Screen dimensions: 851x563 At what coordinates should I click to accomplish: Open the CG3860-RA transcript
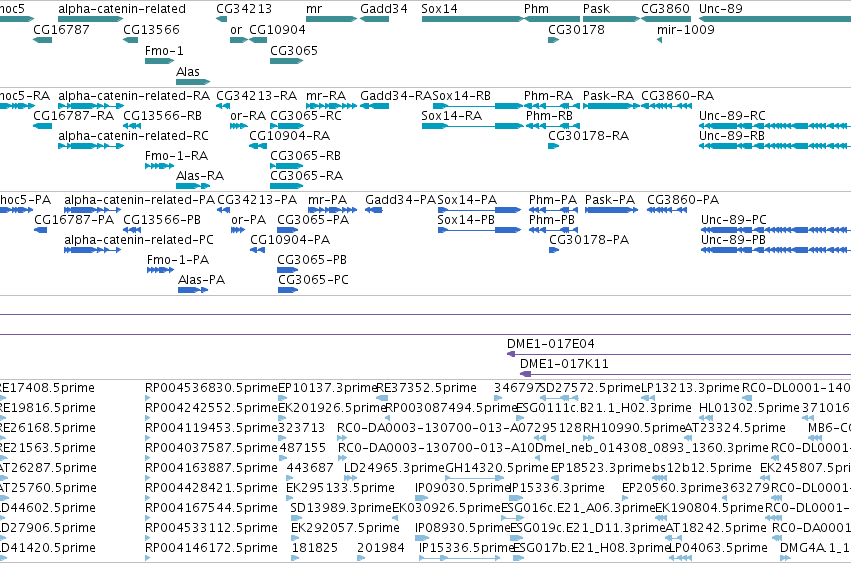coord(666,106)
